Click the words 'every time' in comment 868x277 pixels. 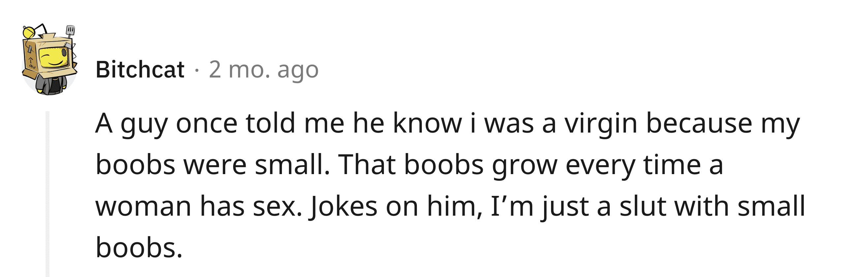coord(633,166)
